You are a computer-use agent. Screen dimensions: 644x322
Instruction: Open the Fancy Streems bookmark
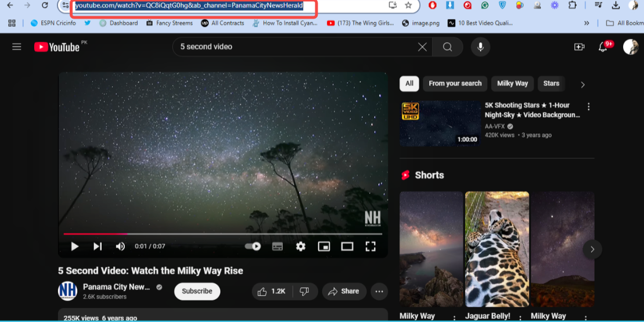169,23
